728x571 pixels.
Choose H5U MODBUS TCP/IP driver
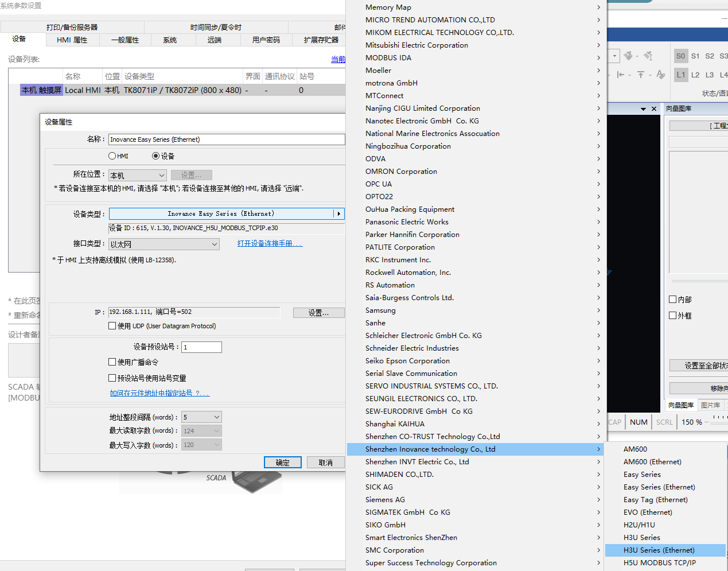(665, 563)
